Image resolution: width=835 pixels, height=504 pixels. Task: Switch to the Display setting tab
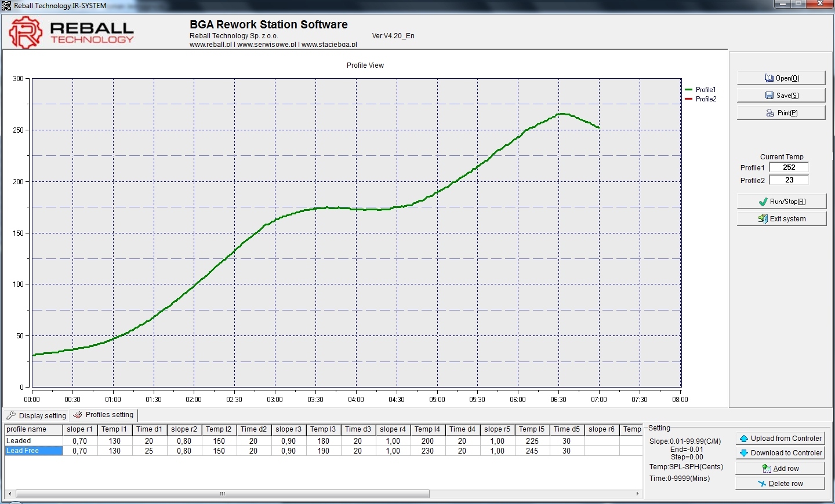(x=37, y=416)
